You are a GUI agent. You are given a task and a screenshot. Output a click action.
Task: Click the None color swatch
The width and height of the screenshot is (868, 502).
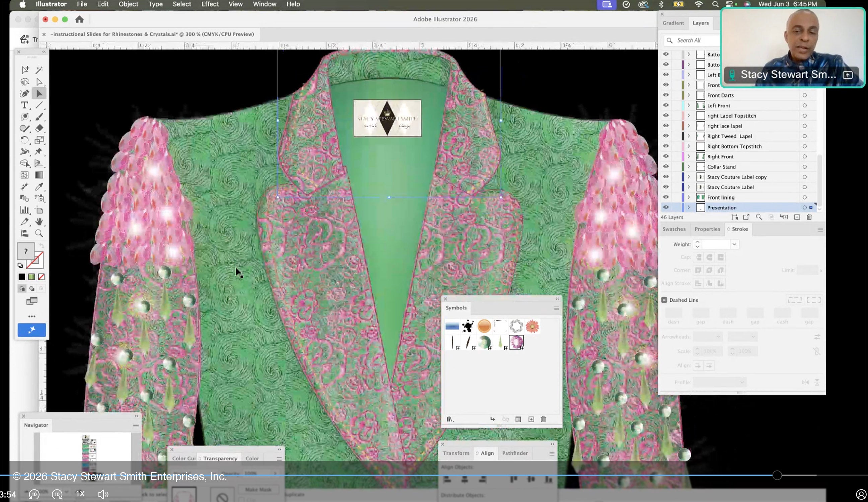tap(41, 277)
